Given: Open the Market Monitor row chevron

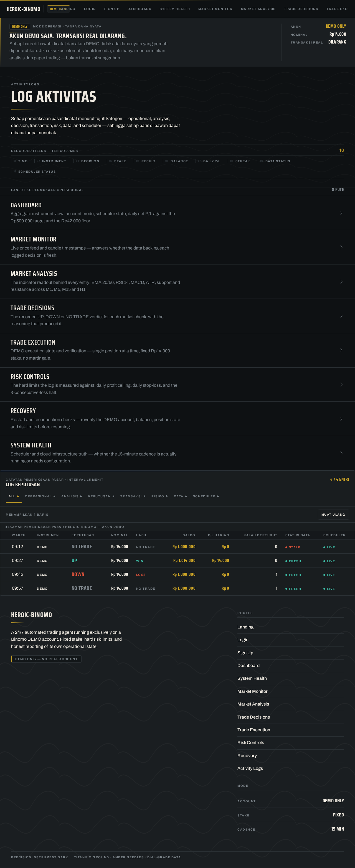Looking at the screenshot, I should click(341, 247).
